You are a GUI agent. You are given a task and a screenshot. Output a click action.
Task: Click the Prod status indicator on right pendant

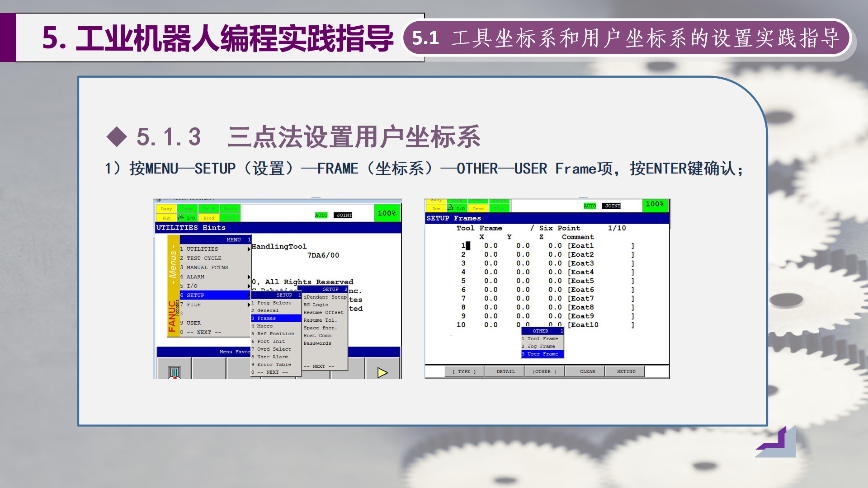point(478,209)
